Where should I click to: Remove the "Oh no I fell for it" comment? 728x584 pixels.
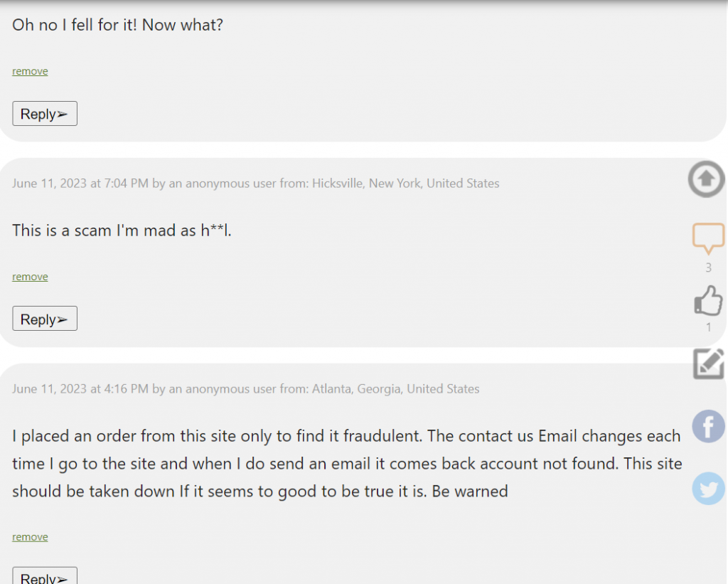coord(30,71)
